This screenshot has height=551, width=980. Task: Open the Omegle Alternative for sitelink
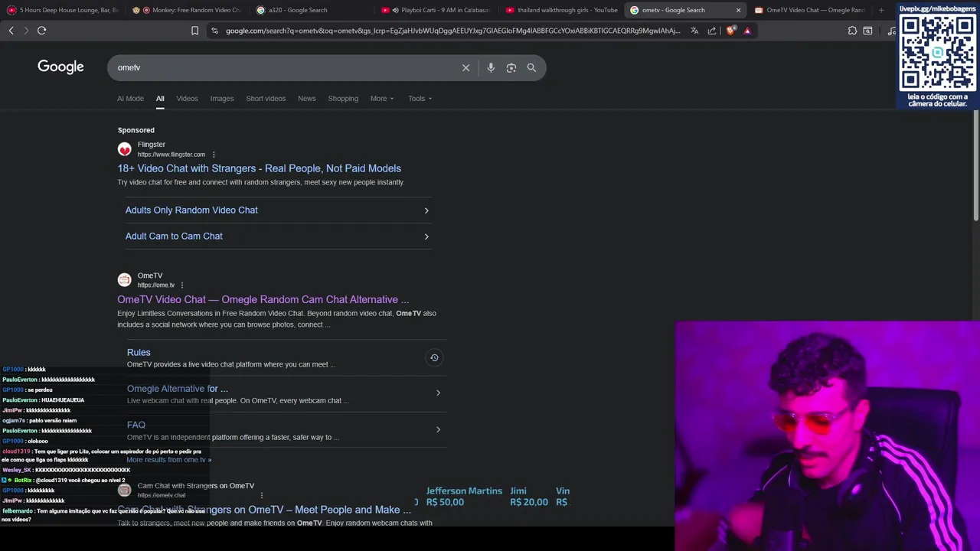click(177, 389)
